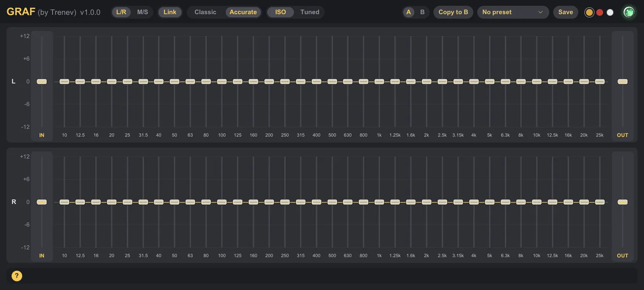Open the No preset dropdown

(513, 12)
